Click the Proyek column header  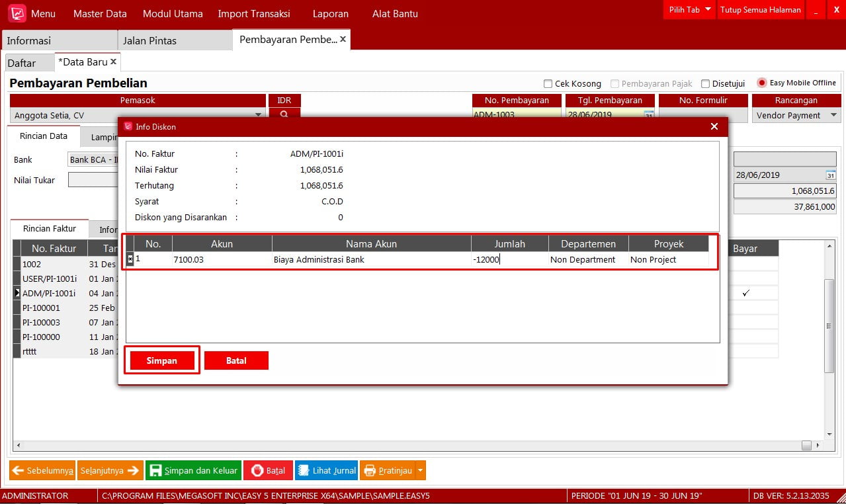click(668, 244)
